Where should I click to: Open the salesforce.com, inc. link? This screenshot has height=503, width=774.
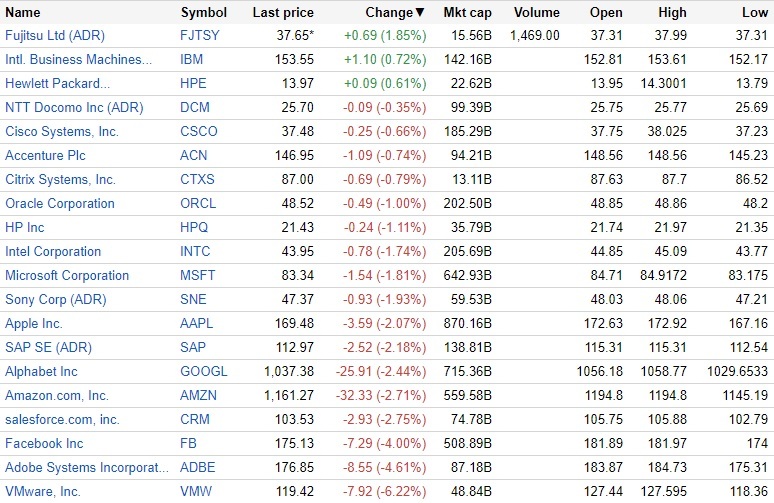62,420
